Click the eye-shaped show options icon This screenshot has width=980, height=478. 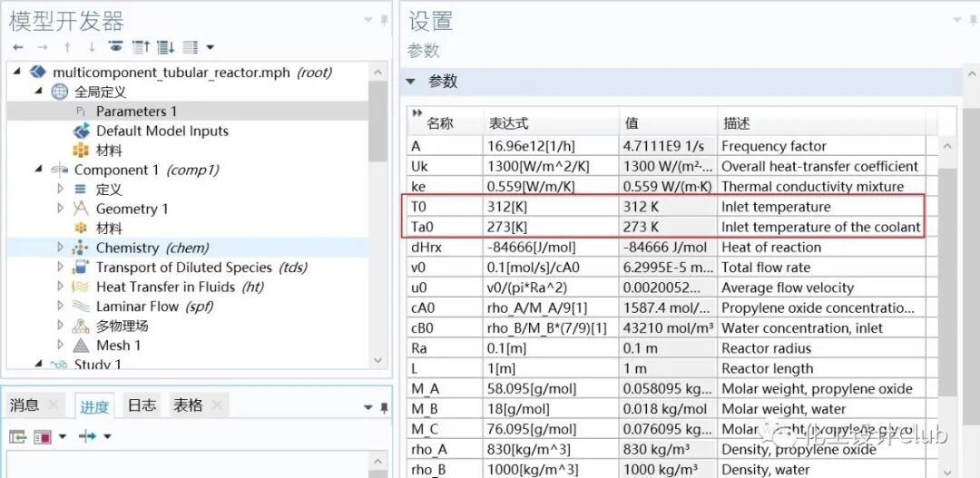pyautogui.click(x=115, y=47)
